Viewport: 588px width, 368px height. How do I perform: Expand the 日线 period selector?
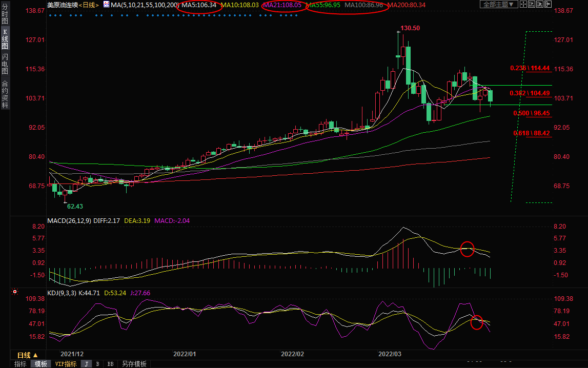click(27, 355)
